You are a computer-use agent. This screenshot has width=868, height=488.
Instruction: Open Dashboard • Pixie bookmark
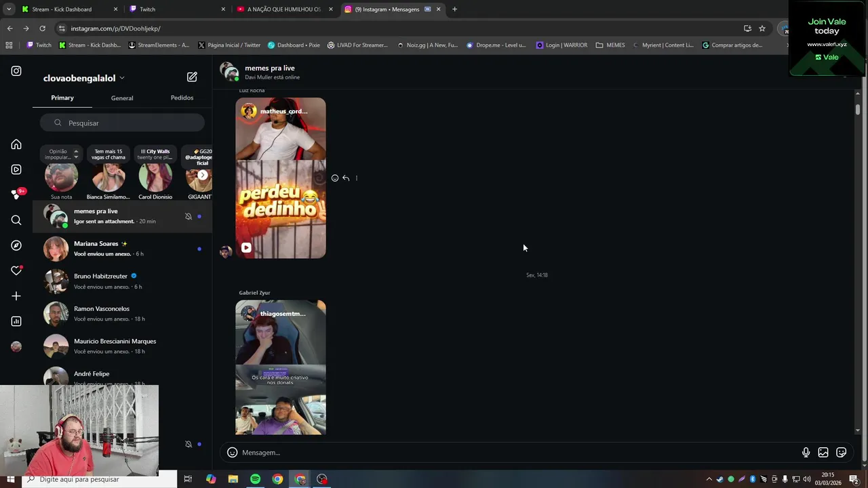294,45
